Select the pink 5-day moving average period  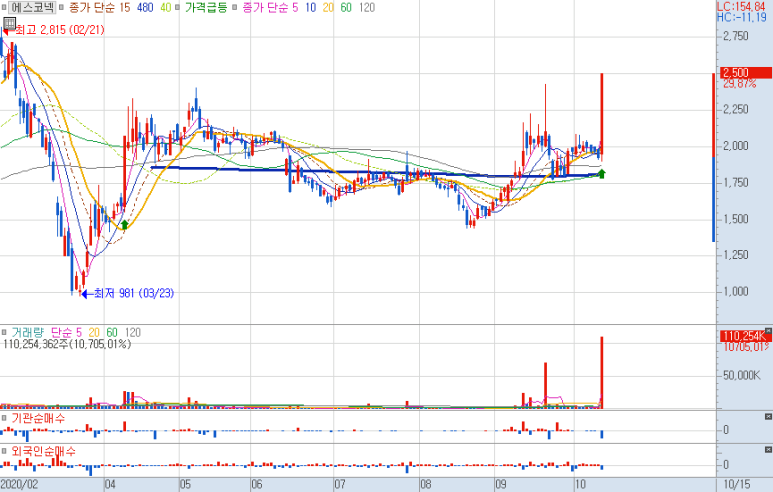click(x=295, y=7)
